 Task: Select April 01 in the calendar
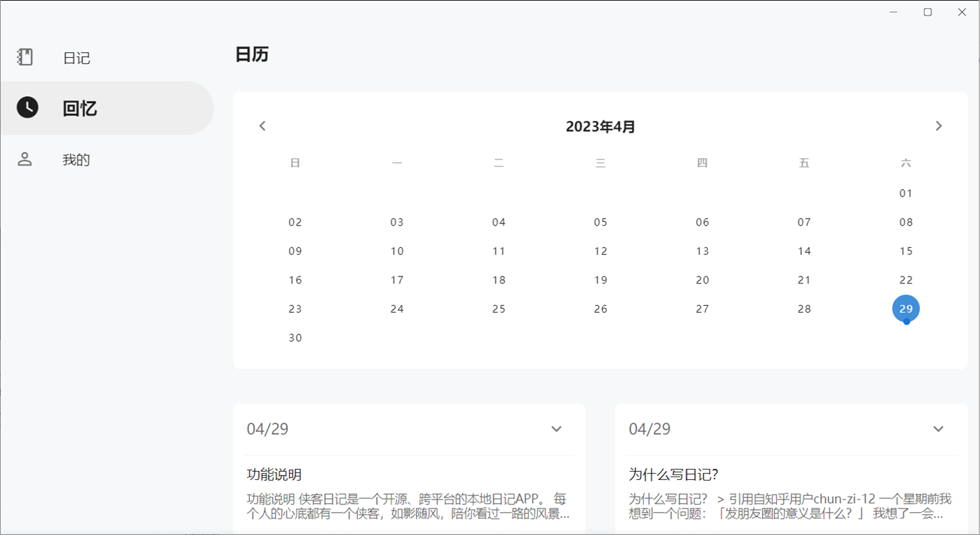[906, 193]
